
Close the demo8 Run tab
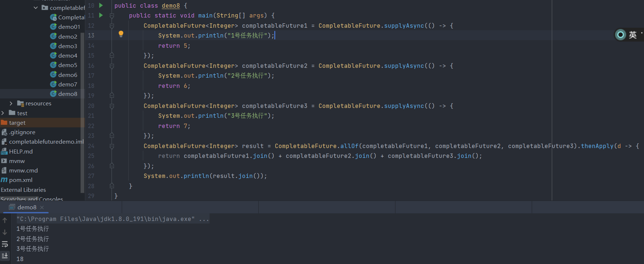(42, 207)
